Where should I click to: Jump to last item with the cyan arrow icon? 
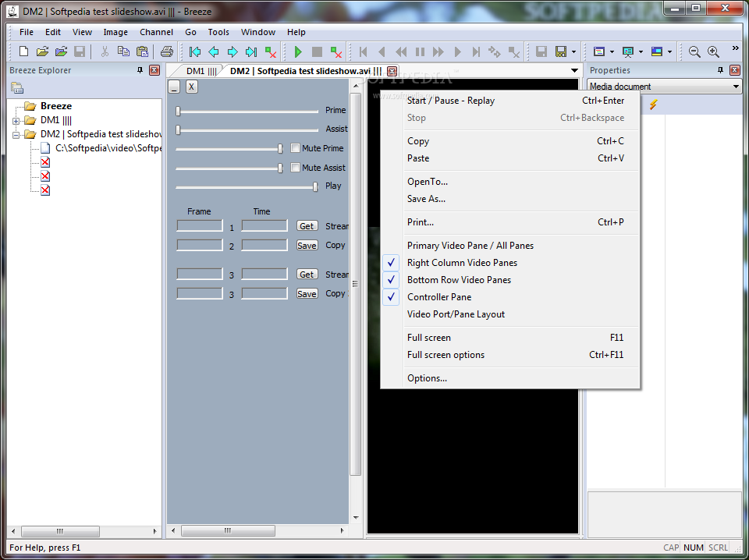[x=251, y=51]
